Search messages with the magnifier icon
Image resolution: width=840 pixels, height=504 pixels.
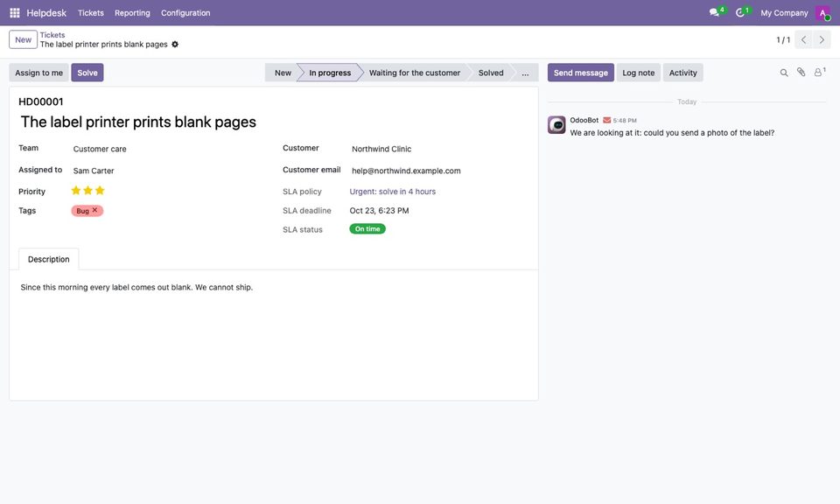pos(784,73)
